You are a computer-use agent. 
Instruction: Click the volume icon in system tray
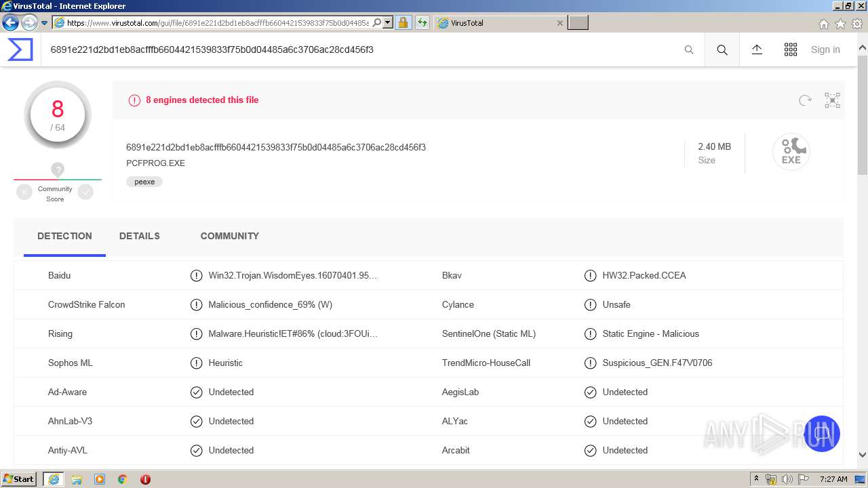(x=787, y=479)
